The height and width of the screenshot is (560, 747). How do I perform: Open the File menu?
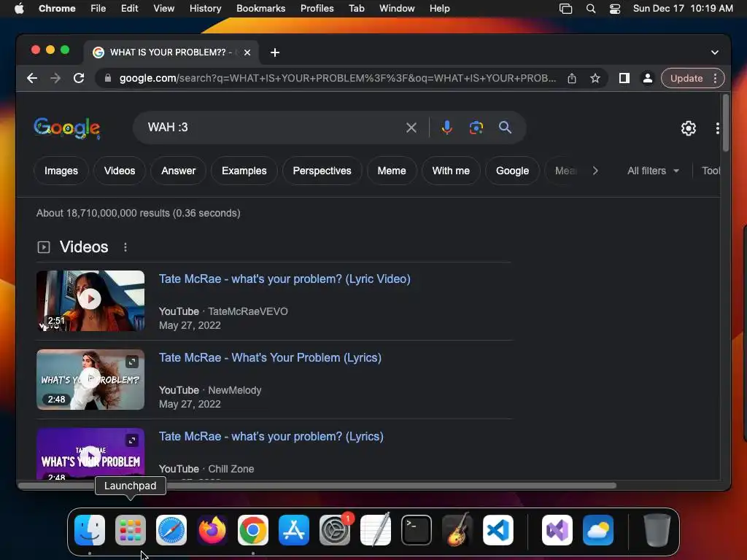(x=98, y=9)
